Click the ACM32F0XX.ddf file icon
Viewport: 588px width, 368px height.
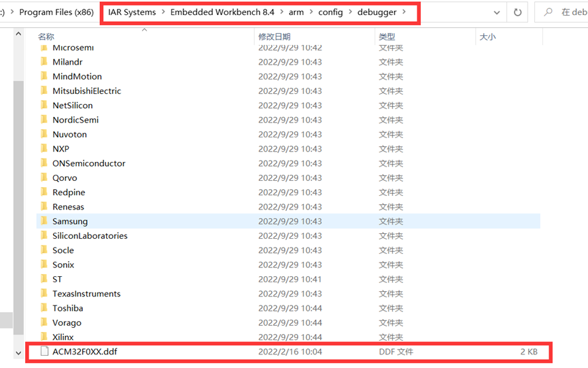coord(45,352)
